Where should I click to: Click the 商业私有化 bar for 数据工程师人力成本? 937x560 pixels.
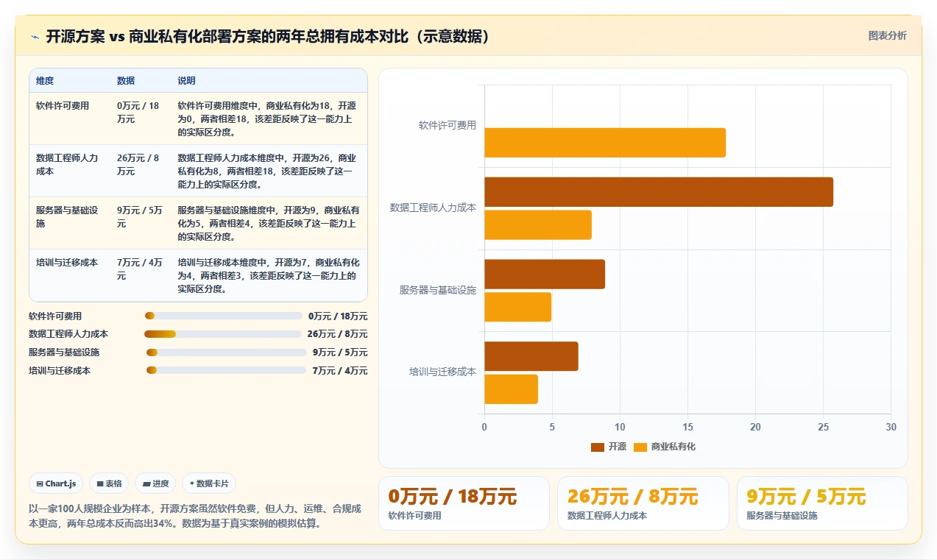(x=538, y=225)
